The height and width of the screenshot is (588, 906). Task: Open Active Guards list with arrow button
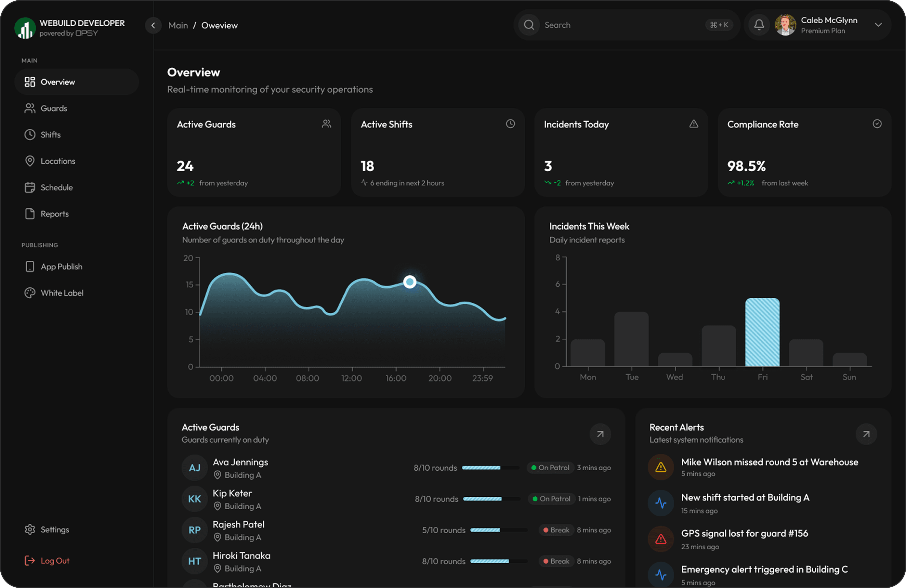pyautogui.click(x=600, y=434)
